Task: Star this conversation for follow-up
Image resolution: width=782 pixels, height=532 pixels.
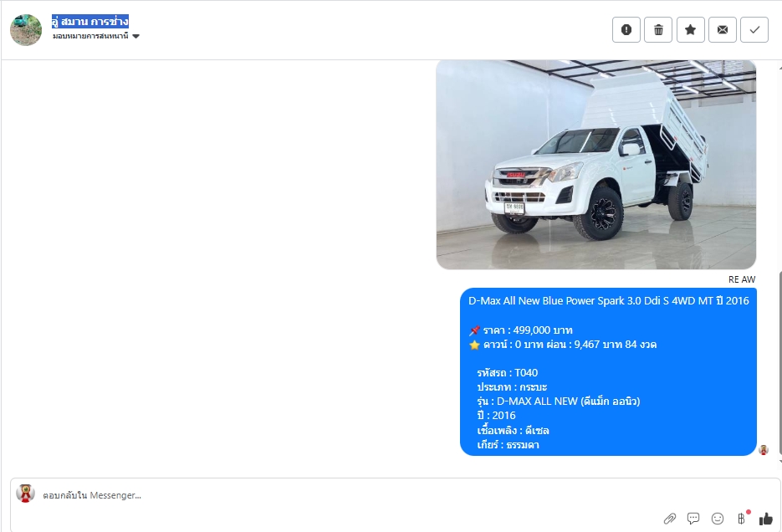Action: pyautogui.click(x=690, y=30)
